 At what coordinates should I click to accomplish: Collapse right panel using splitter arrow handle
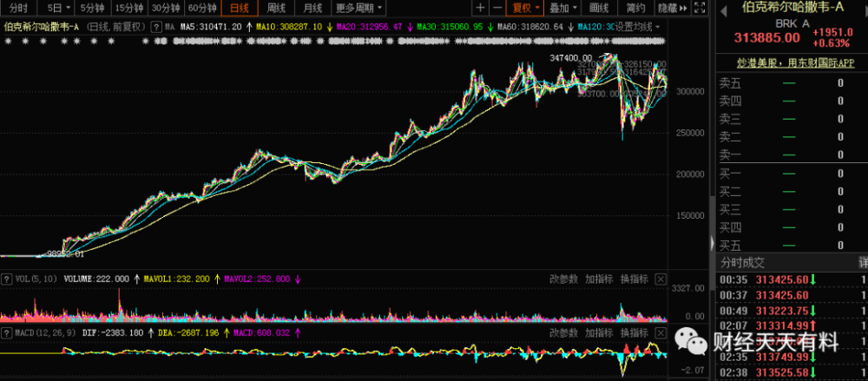pos(712,242)
